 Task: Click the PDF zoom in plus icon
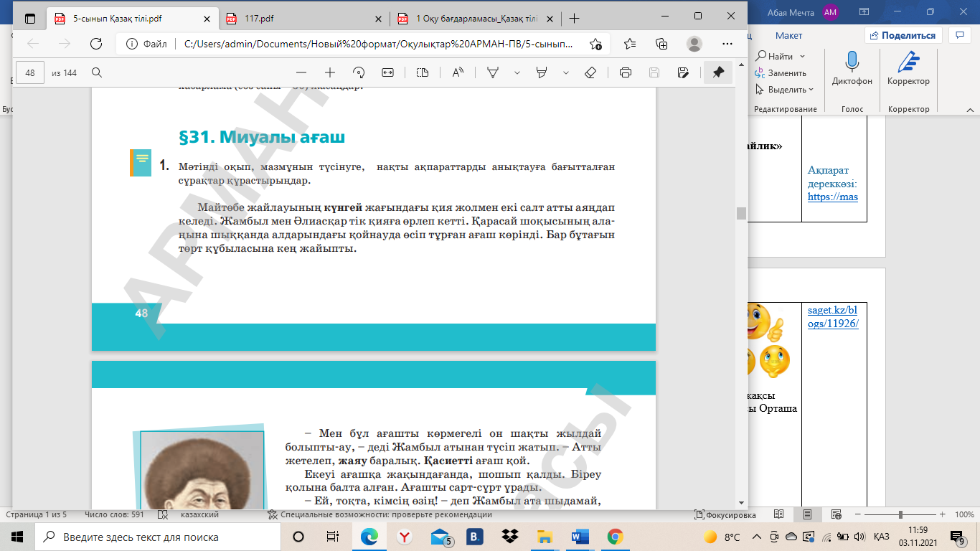[330, 72]
